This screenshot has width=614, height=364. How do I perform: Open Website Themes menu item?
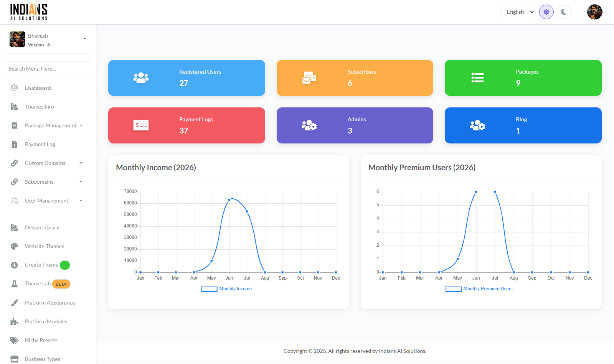click(48, 246)
